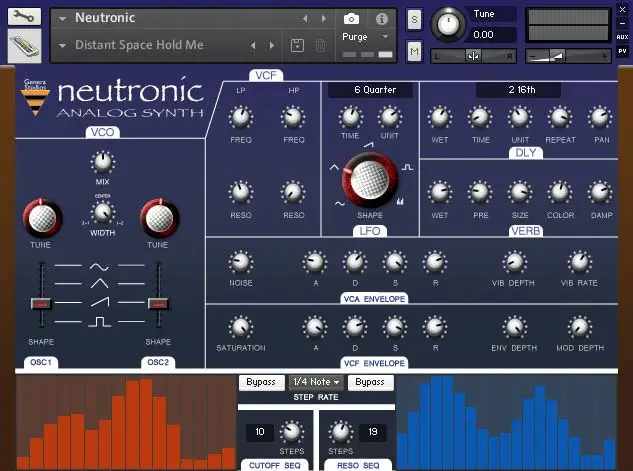
Task: Choose LFO random shape icon
Action: 400,201
